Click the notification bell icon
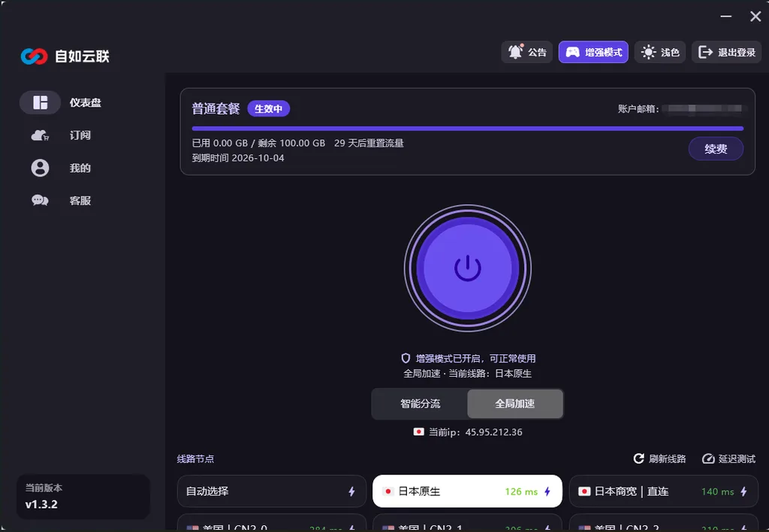This screenshot has width=769, height=532. tap(515, 52)
